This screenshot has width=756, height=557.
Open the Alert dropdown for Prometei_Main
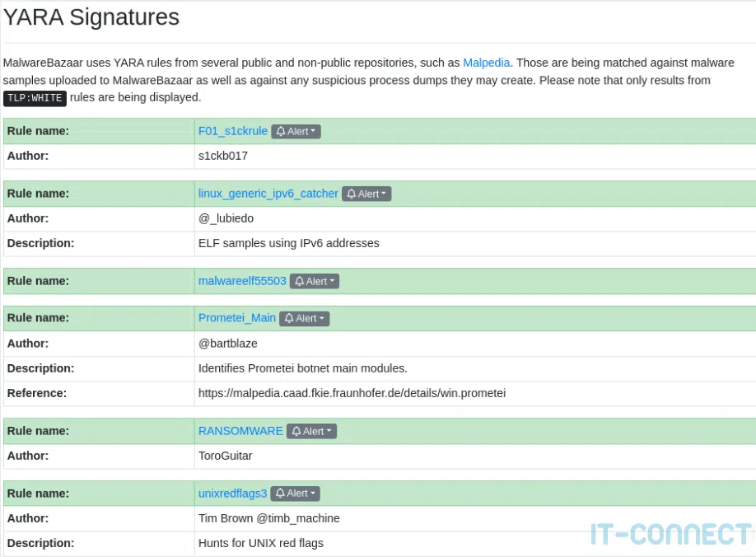coord(305,319)
